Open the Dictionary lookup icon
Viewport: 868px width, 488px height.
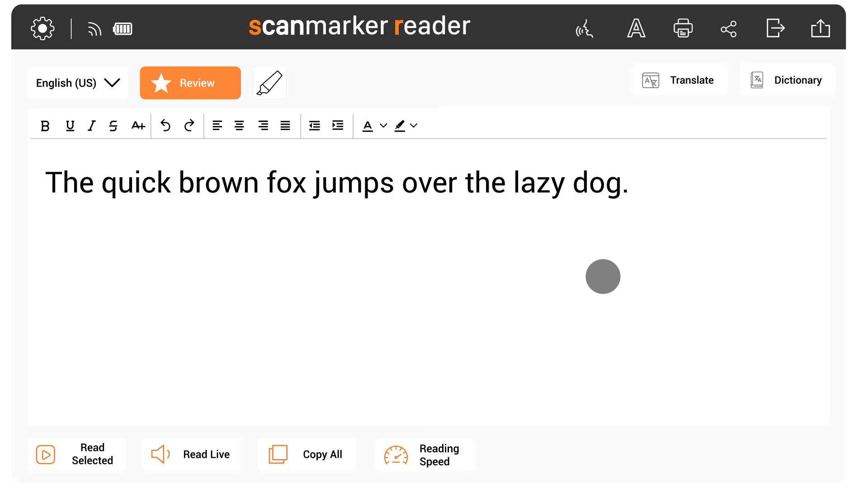tap(756, 80)
